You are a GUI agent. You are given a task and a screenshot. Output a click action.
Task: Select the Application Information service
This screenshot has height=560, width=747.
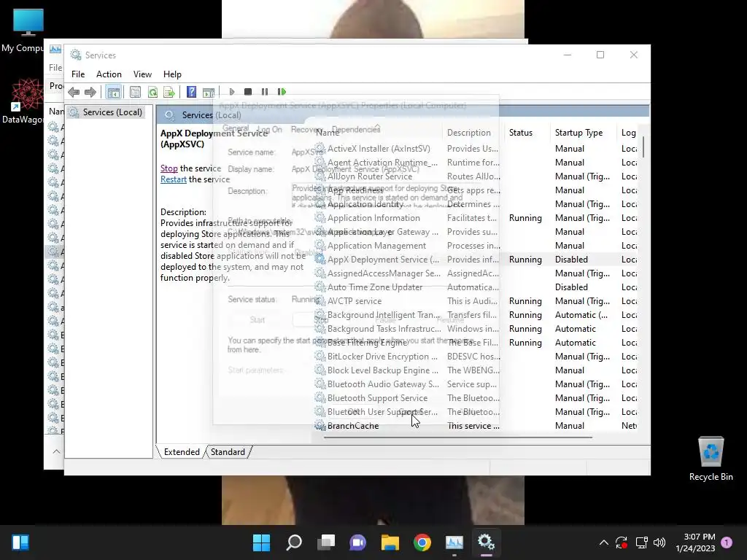[476, 217]
